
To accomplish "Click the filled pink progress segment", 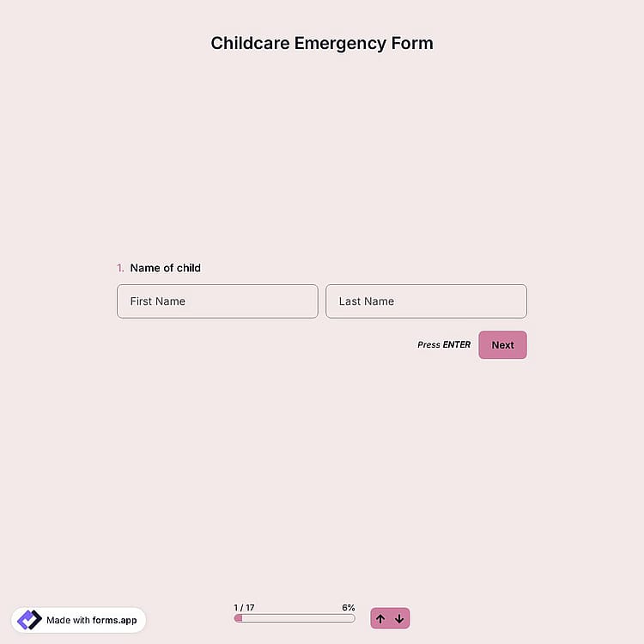I will coord(238,618).
